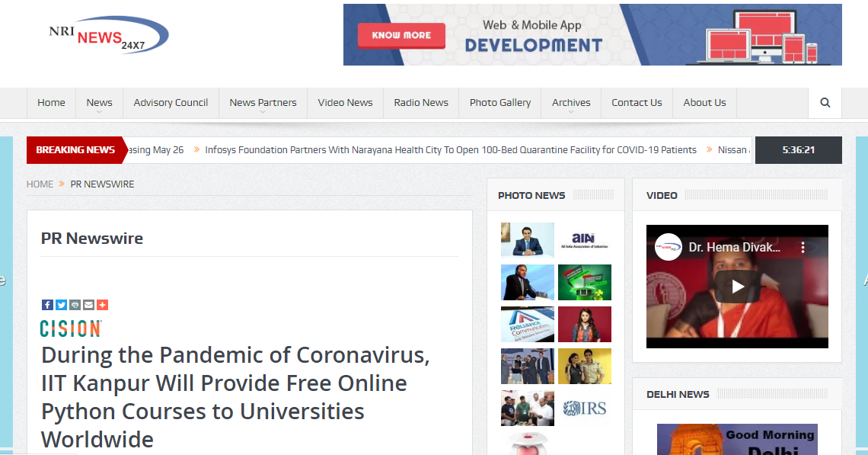This screenshot has width=868, height=455.
Task: Share article via Twitter icon
Action: [x=62, y=305]
